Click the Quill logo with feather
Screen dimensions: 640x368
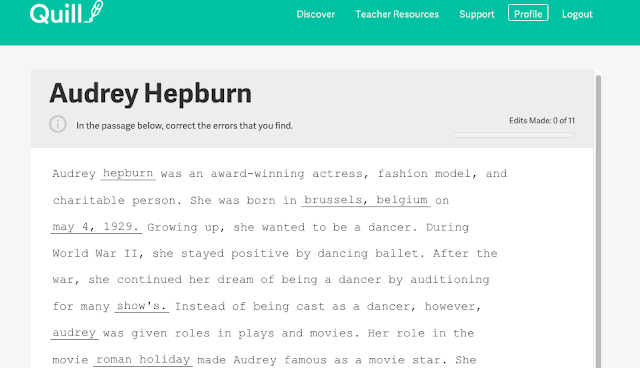click(67, 12)
